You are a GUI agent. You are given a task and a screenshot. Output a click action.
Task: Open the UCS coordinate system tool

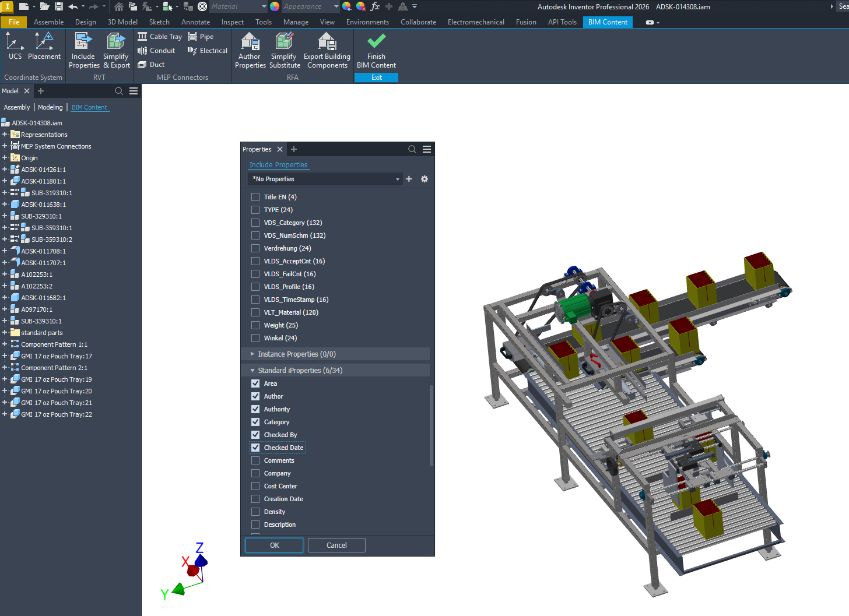[15, 46]
